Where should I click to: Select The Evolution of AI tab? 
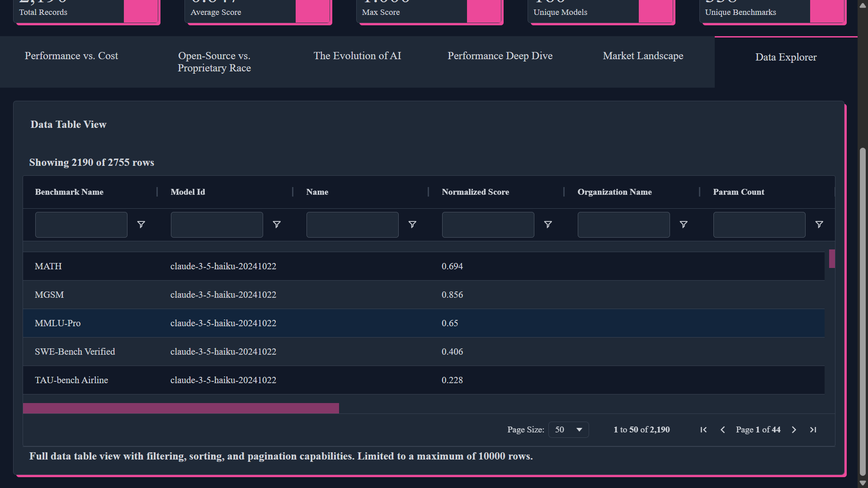[357, 56]
